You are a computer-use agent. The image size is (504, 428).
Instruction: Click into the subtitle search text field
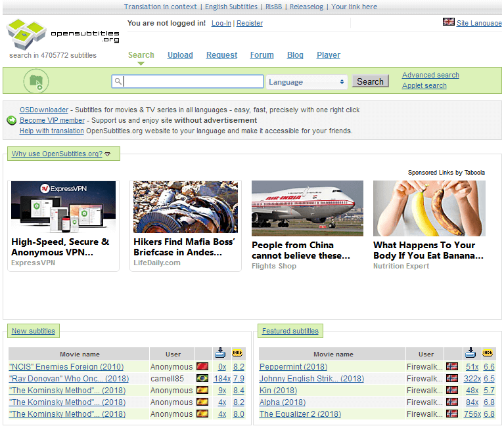[193, 82]
